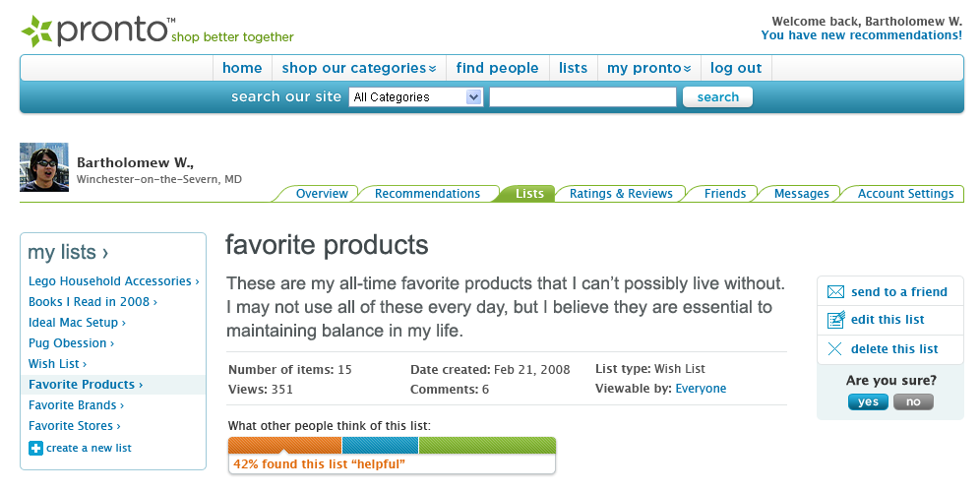This screenshot has width=980, height=491.
Task: Open the Lego Household Accessories list
Action: 114,281
